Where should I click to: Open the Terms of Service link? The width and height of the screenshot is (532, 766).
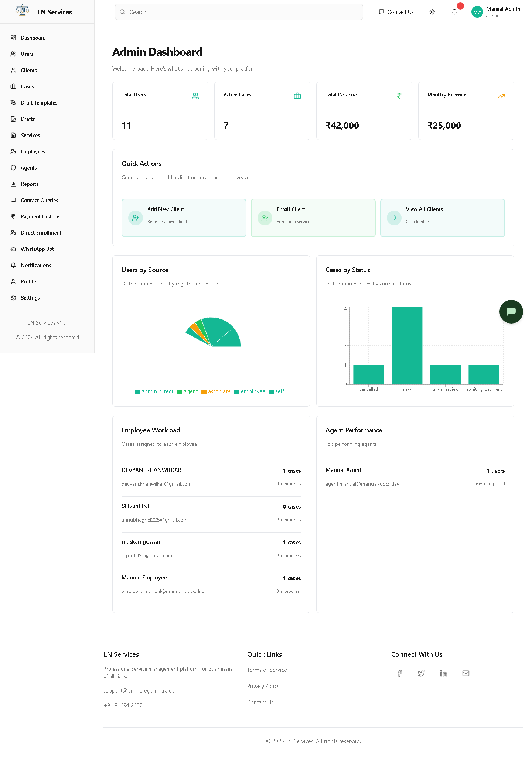click(267, 670)
